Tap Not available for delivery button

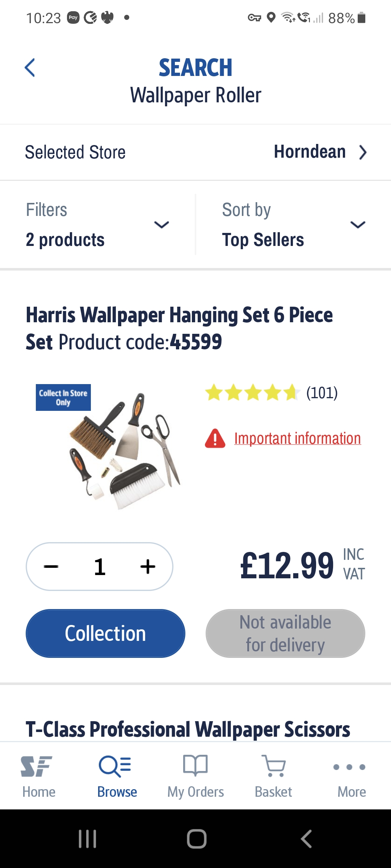click(x=285, y=633)
